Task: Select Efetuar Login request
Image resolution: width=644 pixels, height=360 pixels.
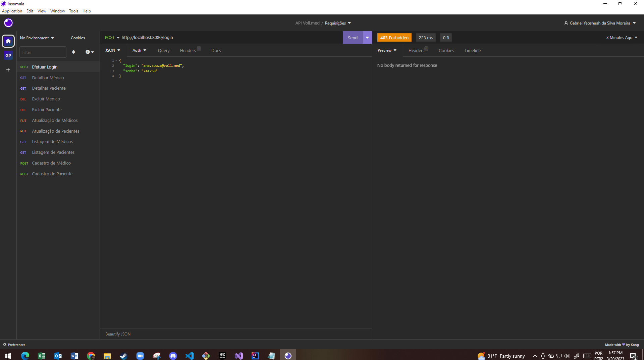Action: (x=58, y=67)
